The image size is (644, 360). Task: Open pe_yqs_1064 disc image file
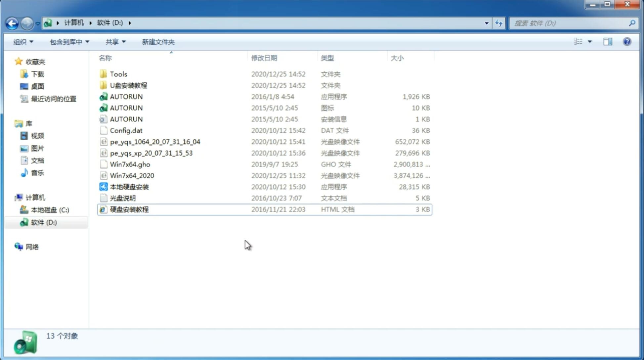point(155,142)
